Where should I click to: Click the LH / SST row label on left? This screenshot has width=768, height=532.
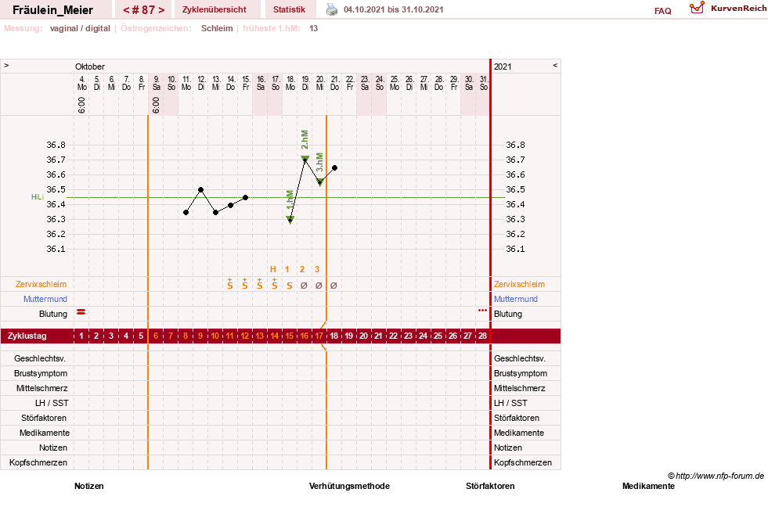[x=52, y=403]
